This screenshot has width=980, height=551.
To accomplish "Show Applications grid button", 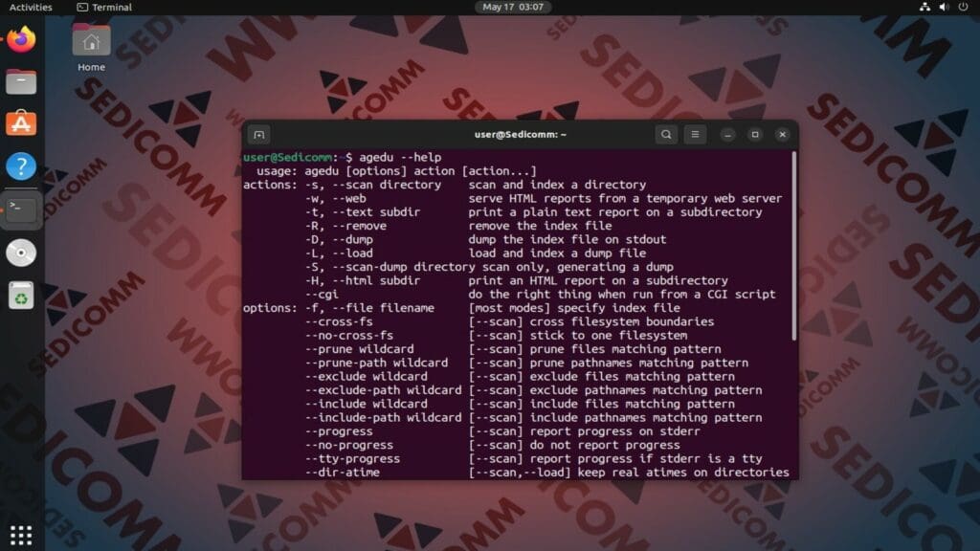I will 21,535.
